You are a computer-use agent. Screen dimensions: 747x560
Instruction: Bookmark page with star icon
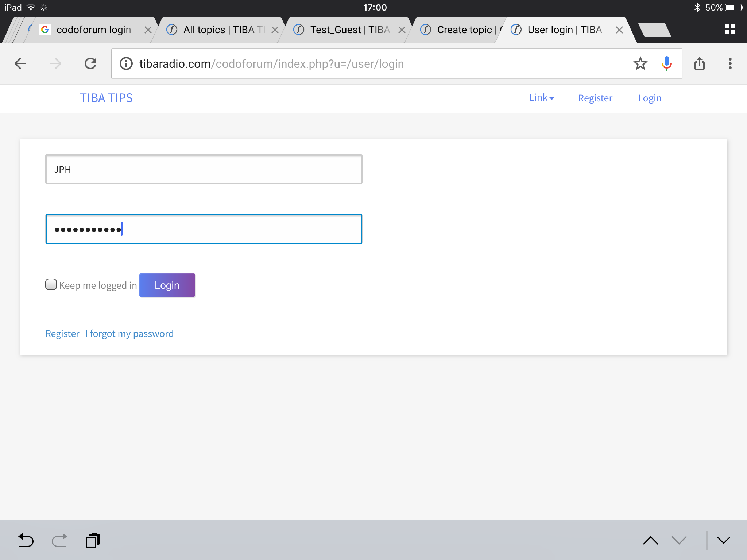click(x=640, y=63)
